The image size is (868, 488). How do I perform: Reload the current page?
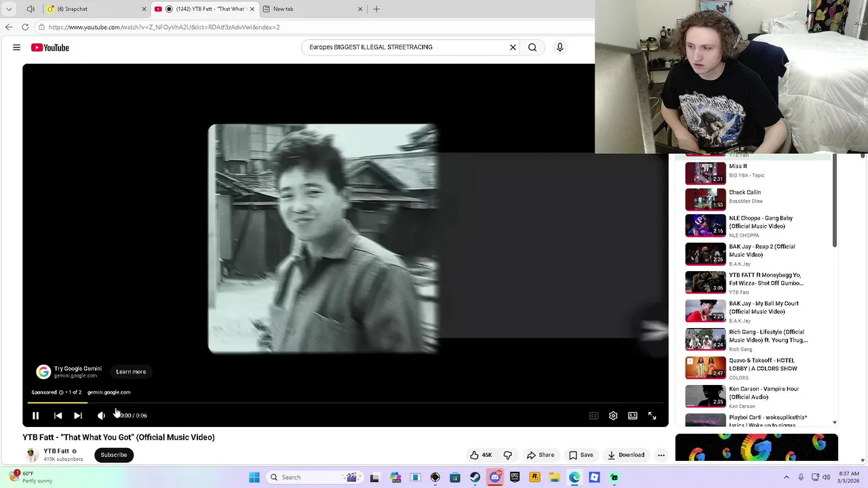coord(25,27)
